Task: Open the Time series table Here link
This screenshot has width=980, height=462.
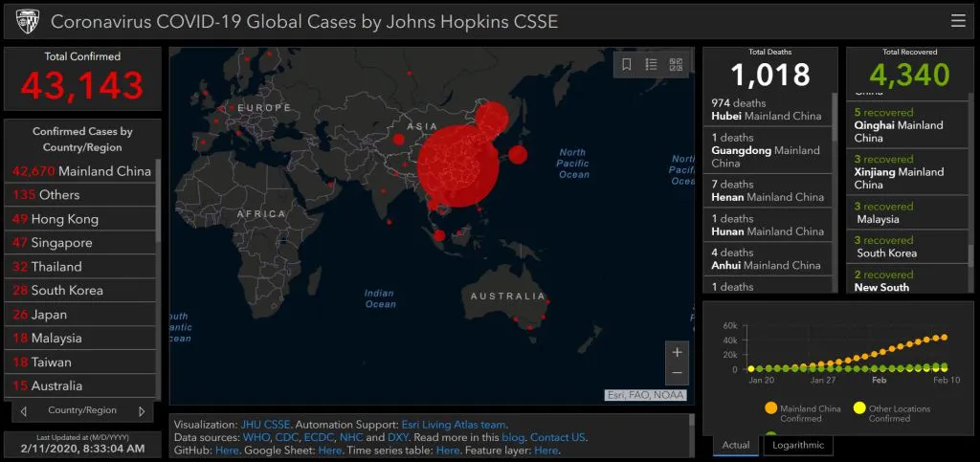Action: (448, 451)
